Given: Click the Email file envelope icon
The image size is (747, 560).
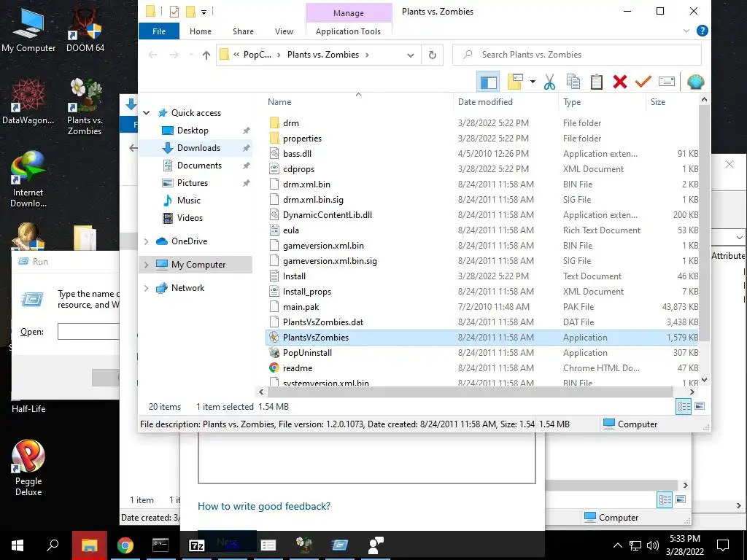Looking at the screenshot, I should click(x=667, y=82).
